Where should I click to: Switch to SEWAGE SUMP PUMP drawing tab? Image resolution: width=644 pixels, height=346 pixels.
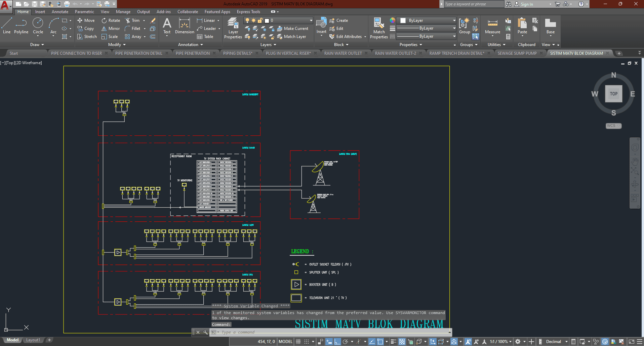click(x=517, y=53)
